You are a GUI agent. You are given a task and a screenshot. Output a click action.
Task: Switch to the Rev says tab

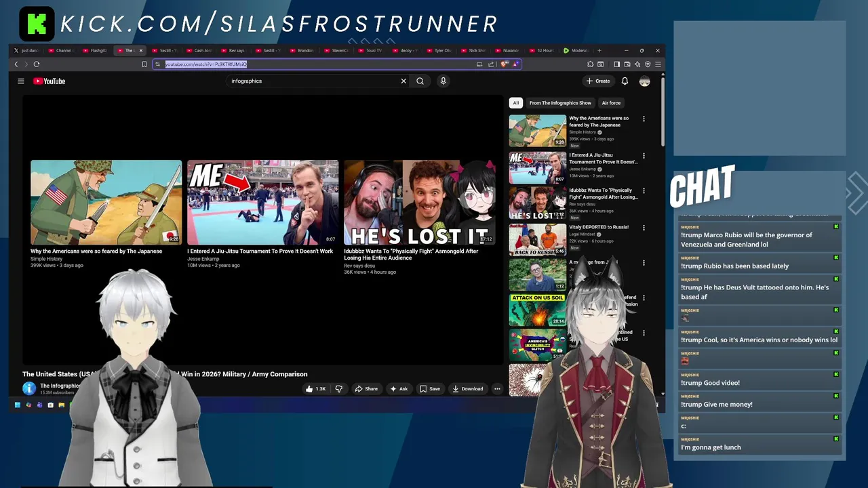click(234, 50)
